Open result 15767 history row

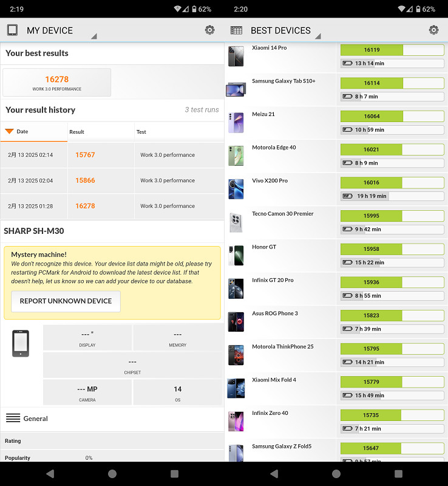[112, 155]
